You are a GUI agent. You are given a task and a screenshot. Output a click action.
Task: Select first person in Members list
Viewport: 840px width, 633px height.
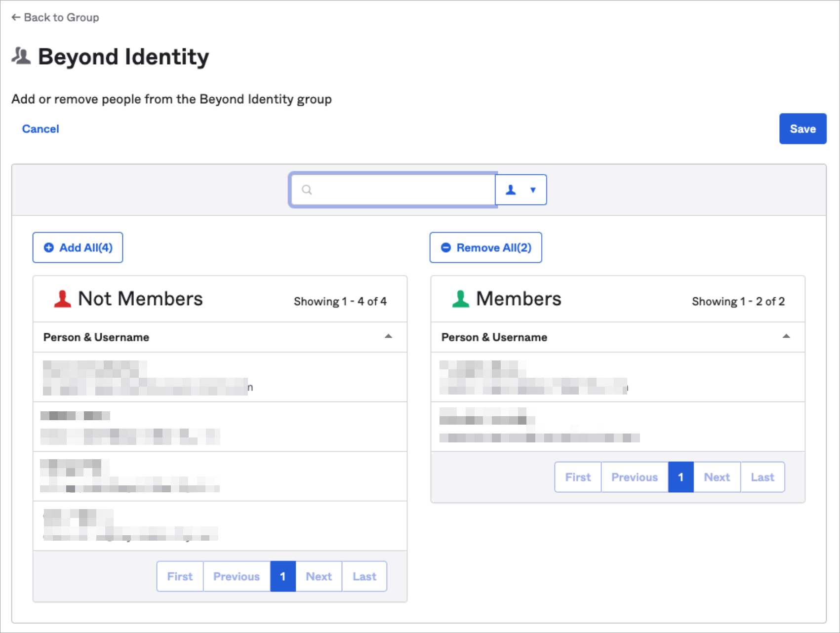tap(618, 377)
